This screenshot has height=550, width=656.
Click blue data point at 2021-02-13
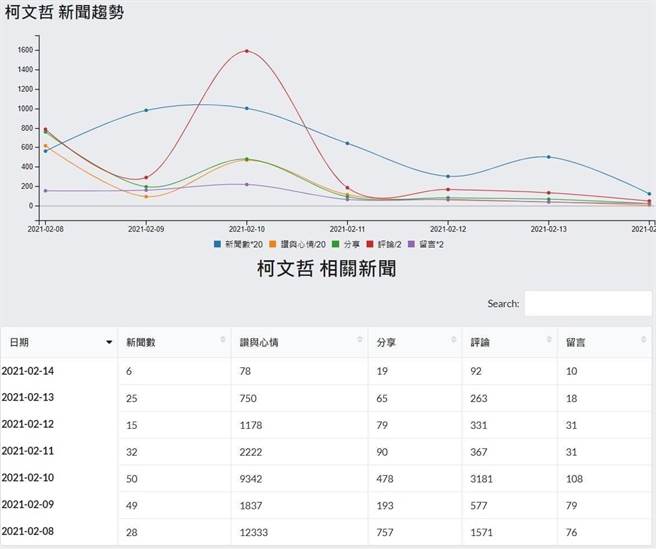549,157
